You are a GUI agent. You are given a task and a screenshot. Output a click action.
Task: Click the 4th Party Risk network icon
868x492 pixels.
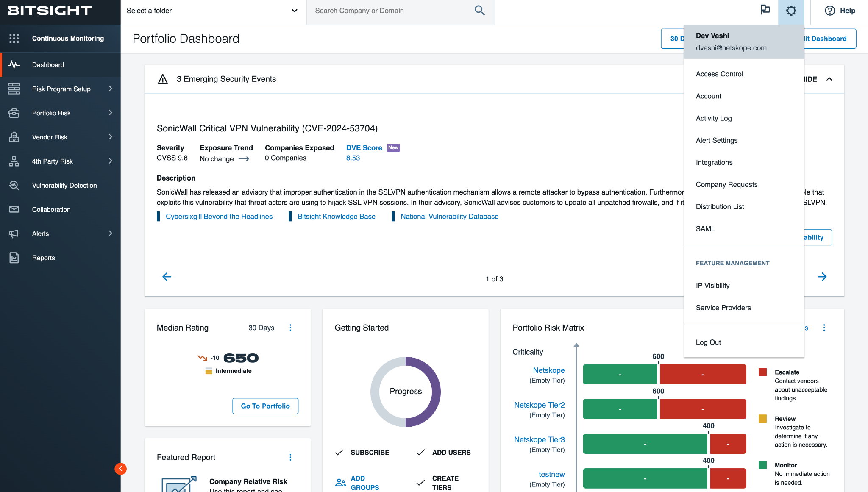(x=14, y=161)
